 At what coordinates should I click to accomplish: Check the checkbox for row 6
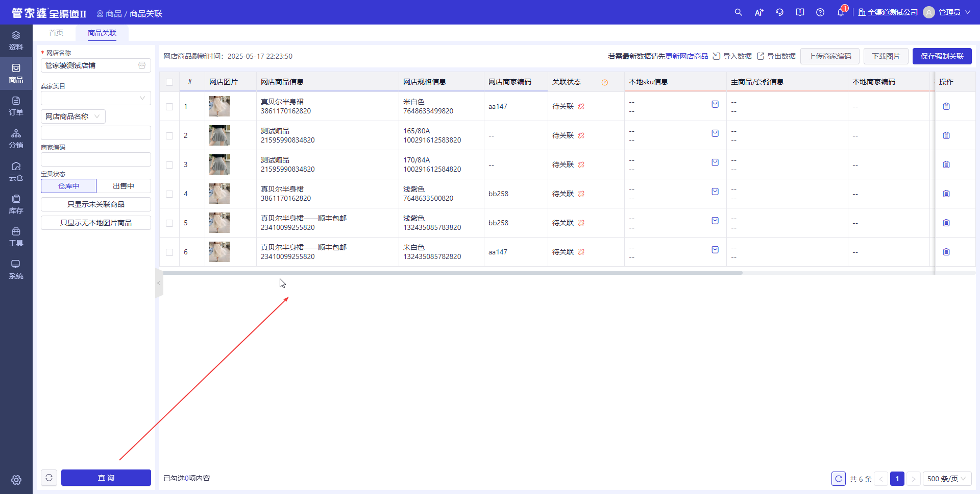click(x=169, y=252)
